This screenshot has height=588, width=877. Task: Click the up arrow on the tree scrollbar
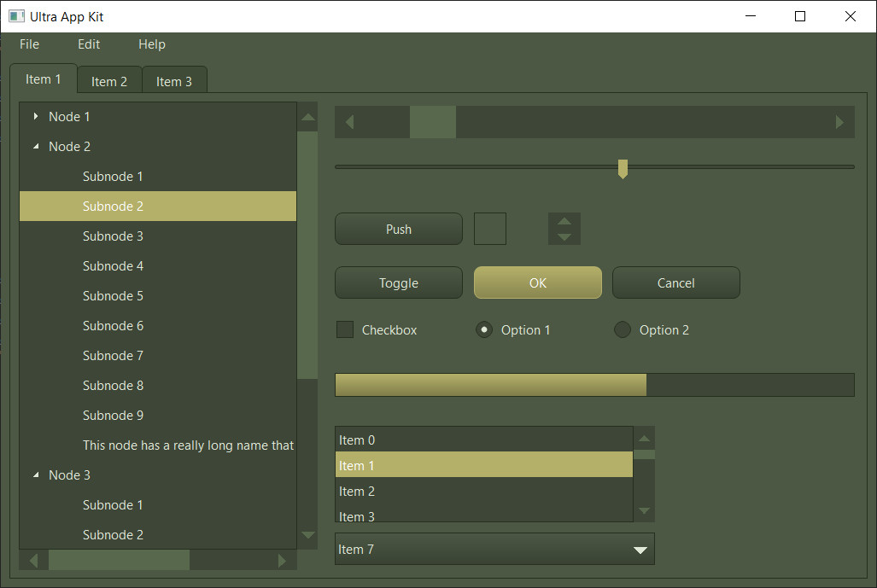pyautogui.click(x=307, y=115)
